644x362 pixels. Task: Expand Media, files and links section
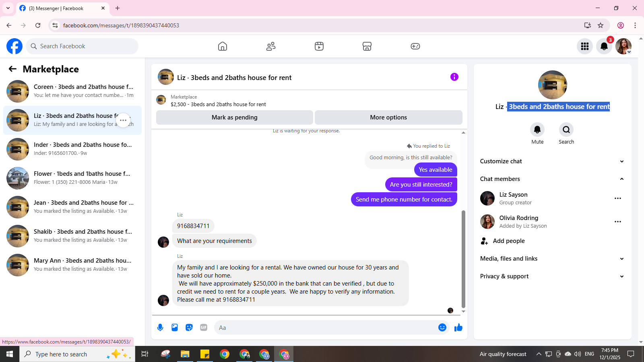tap(552, 259)
